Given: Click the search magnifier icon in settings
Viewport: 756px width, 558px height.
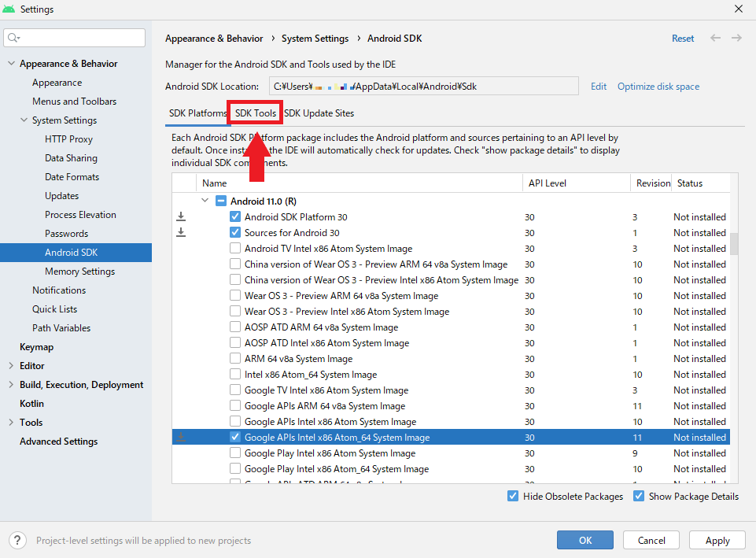Looking at the screenshot, I should coord(13,38).
